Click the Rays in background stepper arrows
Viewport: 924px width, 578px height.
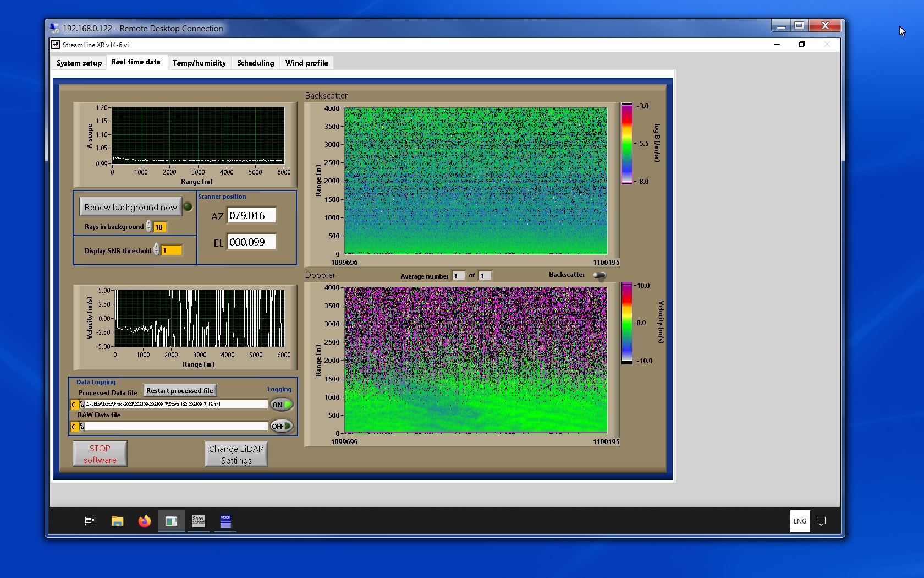[149, 227]
